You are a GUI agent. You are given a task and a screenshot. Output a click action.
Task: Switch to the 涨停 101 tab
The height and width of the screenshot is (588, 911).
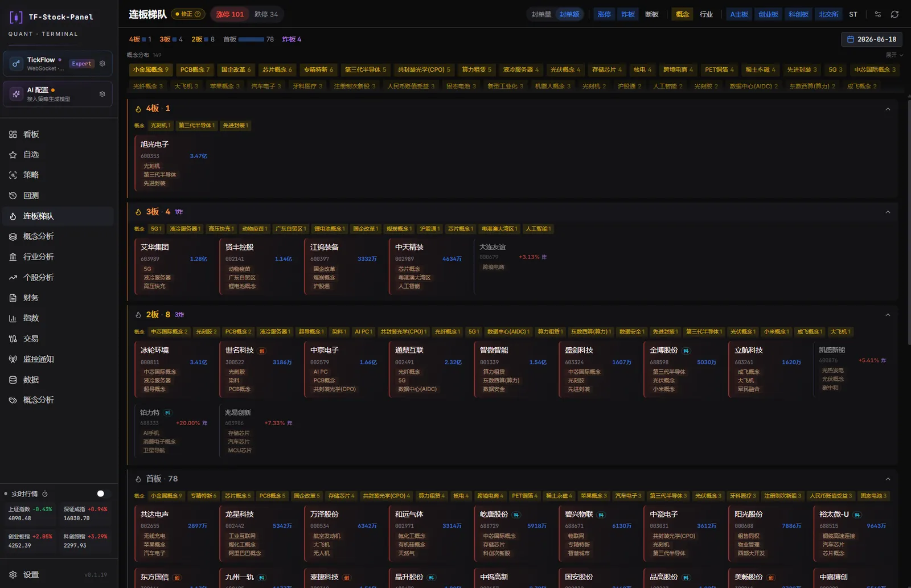229,14
